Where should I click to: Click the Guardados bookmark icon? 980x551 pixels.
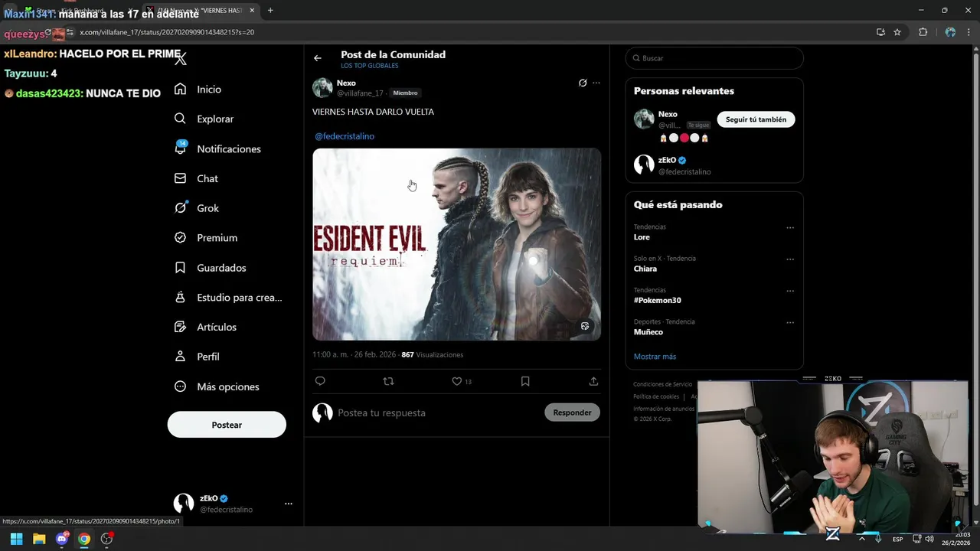pyautogui.click(x=180, y=268)
